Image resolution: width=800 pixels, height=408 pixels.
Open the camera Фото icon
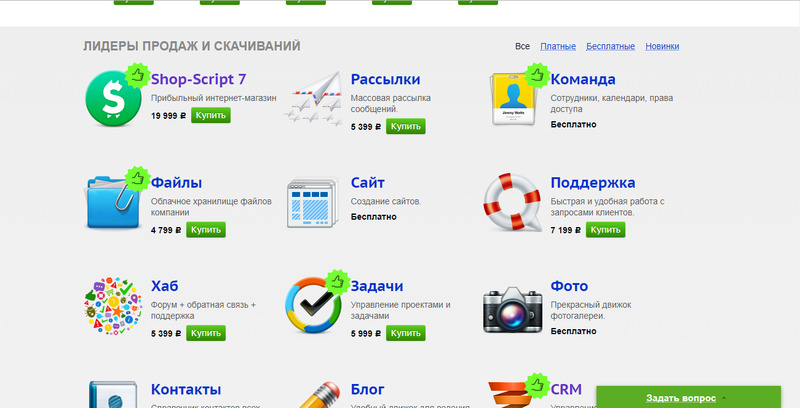(513, 310)
